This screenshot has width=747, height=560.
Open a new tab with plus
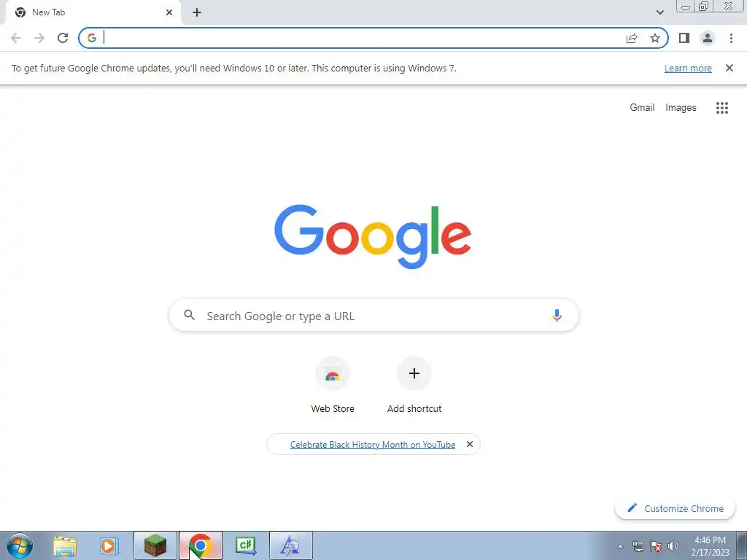click(197, 12)
